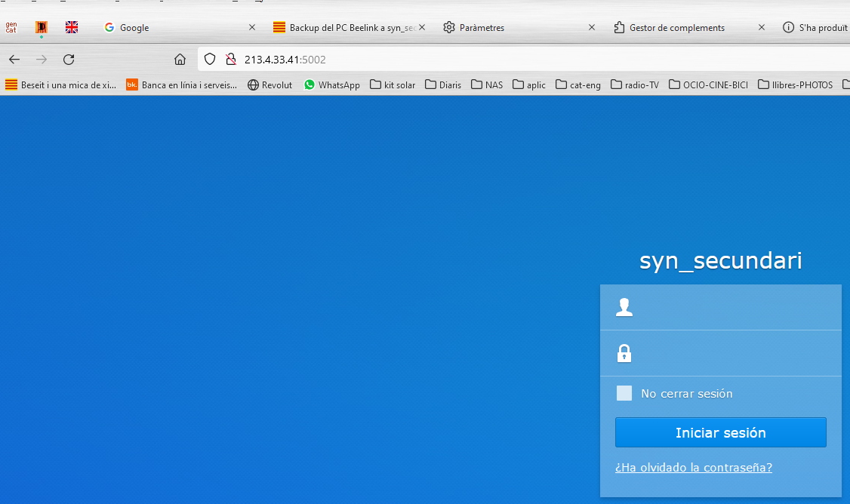Click the password input field
Screen dimensions: 850x504
(732, 353)
